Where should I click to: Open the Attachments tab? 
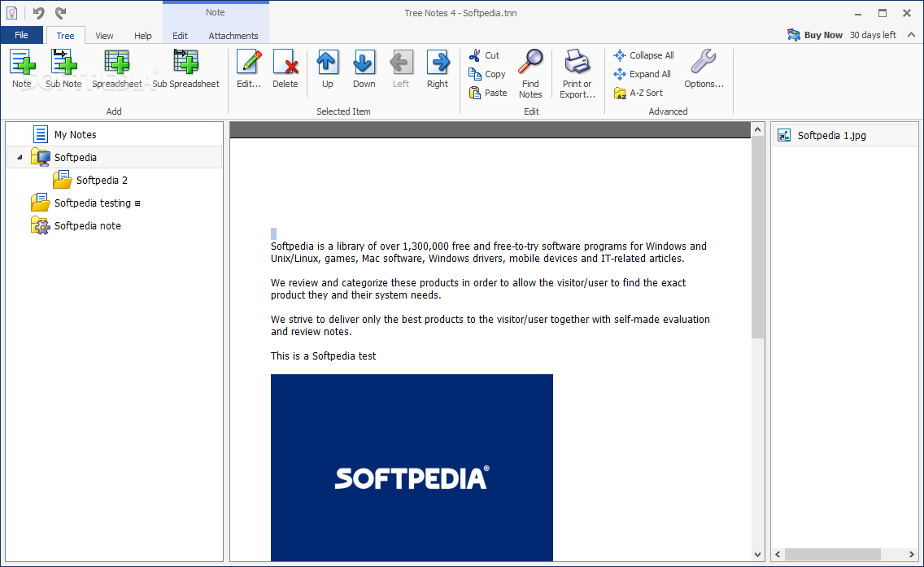pos(233,35)
